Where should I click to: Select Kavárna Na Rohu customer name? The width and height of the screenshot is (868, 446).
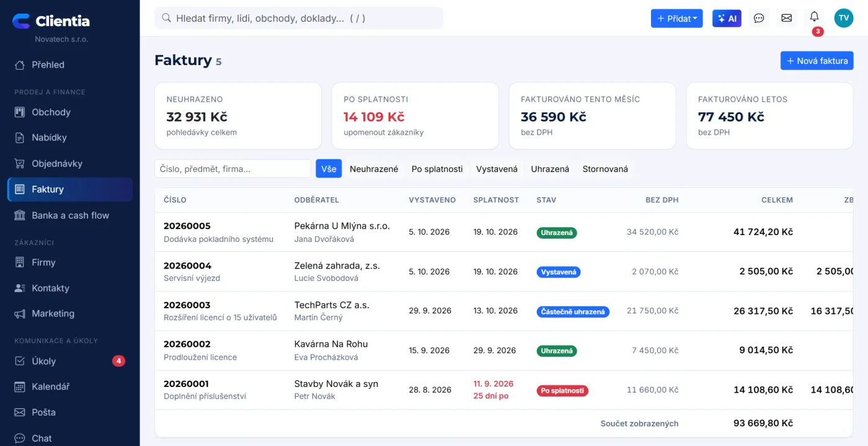331,344
